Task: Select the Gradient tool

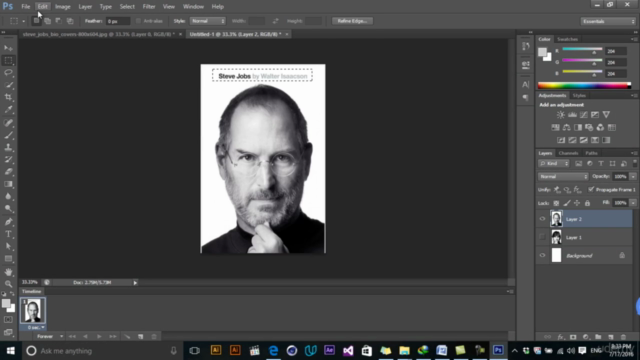Action: (x=8, y=184)
